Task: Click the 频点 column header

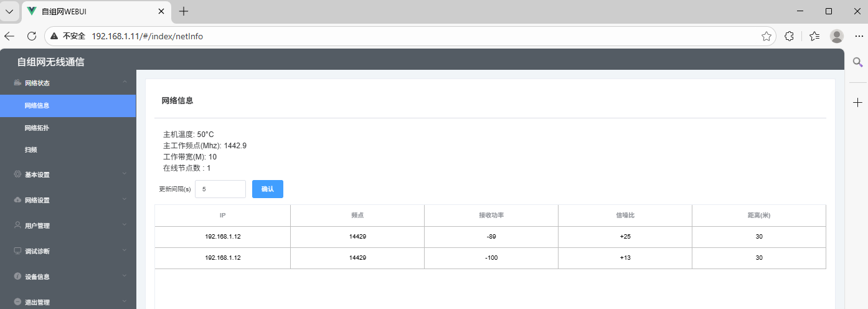Action: (x=357, y=216)
